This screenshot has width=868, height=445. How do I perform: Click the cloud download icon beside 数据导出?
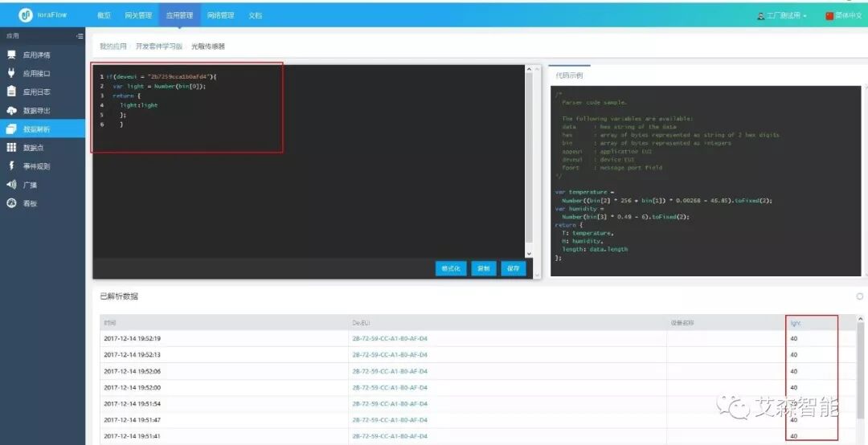(11, 110)
